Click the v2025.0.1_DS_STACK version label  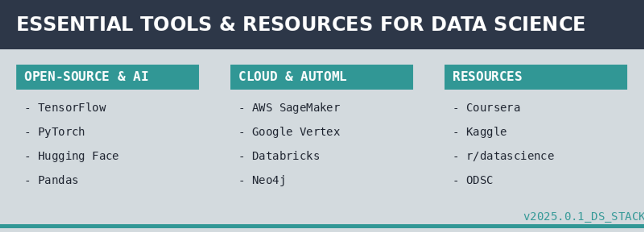tap(584, 217)
